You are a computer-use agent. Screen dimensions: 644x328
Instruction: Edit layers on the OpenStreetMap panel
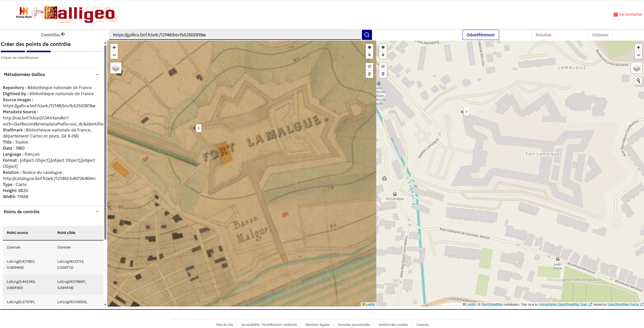(383, 66)
